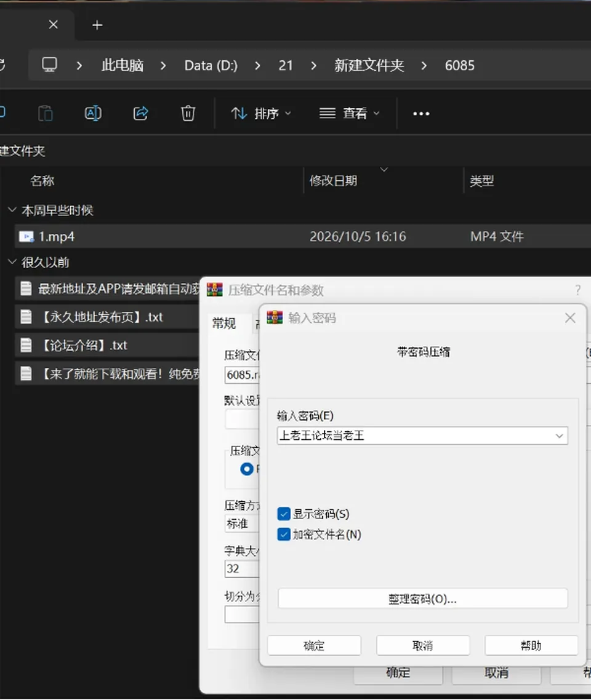Screen dimensions: 591x700
Task: Open the 排序 sort dropdown
Action: point(261,113)
